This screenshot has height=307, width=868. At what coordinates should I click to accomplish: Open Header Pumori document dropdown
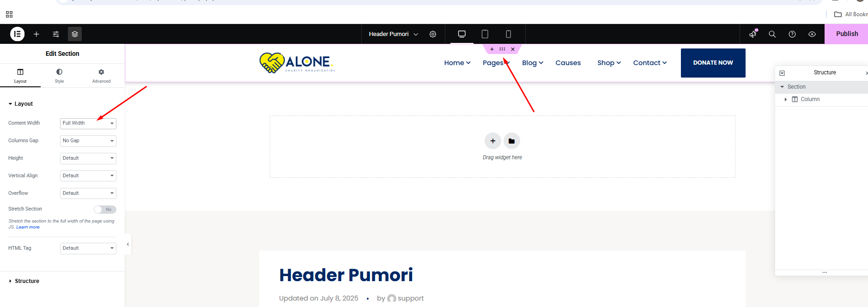tap(394, 34)
